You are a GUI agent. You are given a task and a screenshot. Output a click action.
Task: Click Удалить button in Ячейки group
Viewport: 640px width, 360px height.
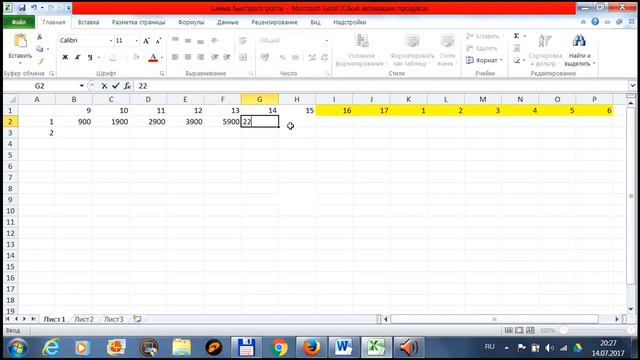click(483, 48)
